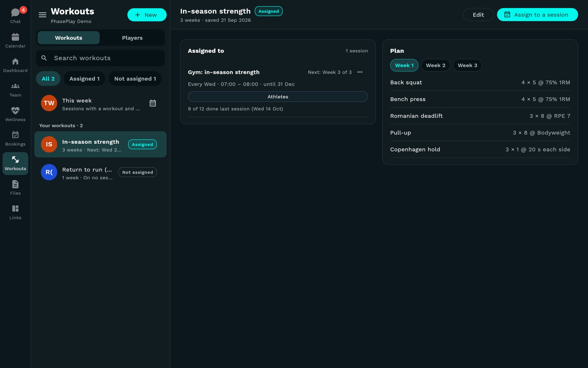This screenshot has width=588, height=368.
Task: Filter workouts by Assigned 1
Action: [x=85, y=79]
